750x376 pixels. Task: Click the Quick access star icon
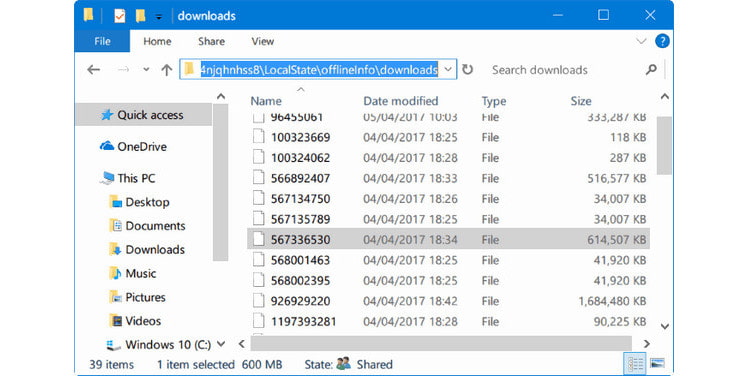[x=107, y=115]
